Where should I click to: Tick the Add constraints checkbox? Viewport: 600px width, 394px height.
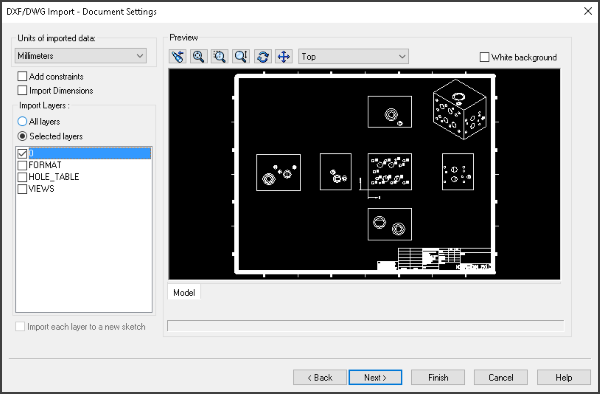pyautogui.click(x=22, y=76)
